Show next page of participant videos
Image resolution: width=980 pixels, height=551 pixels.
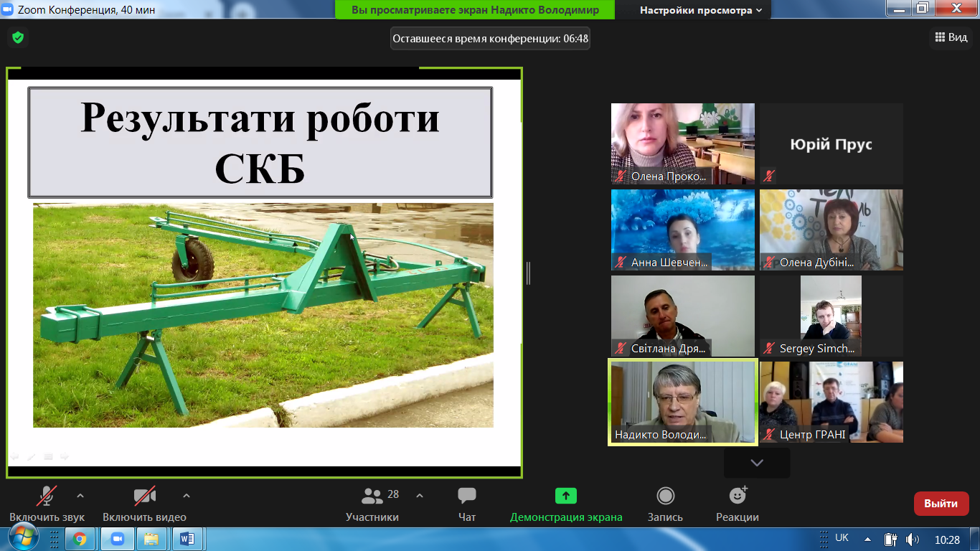(x=757, y=463)
